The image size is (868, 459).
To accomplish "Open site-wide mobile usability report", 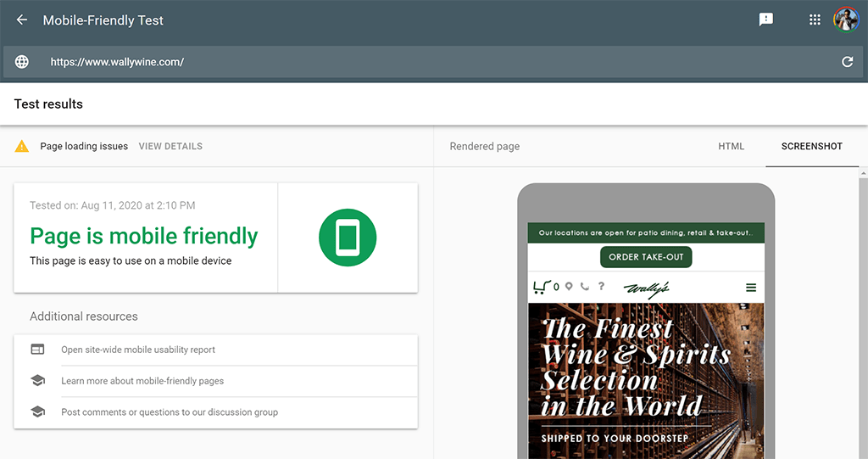I will tap(138, 350).
